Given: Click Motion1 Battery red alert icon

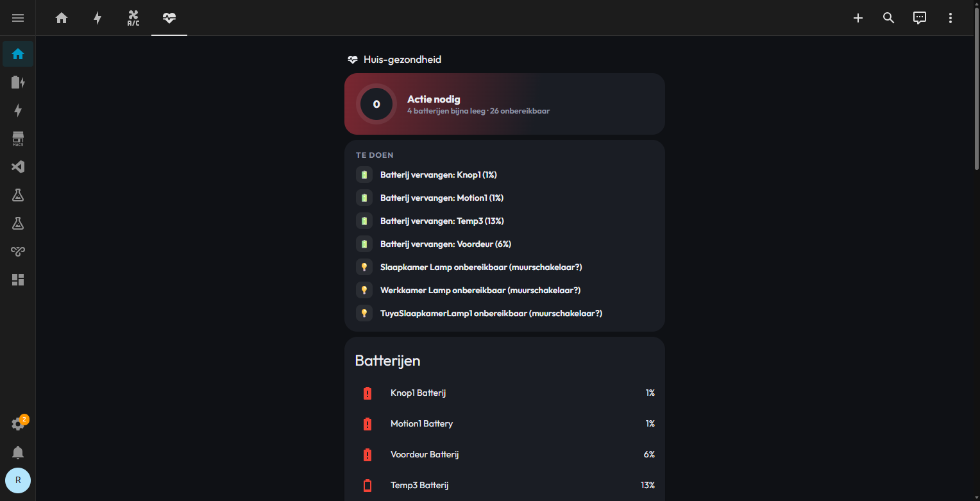Looking at the screenshot, I should tap(367, 424).
